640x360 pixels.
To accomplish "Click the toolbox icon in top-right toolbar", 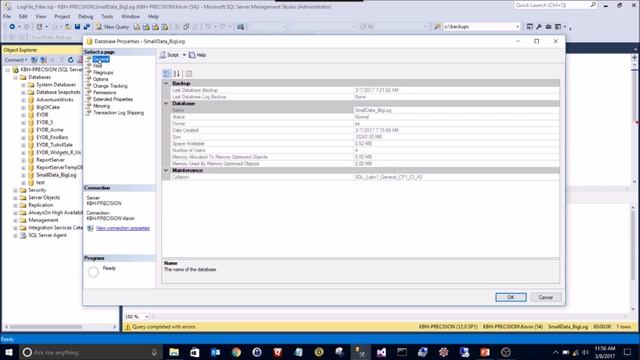I will (548, 27).
